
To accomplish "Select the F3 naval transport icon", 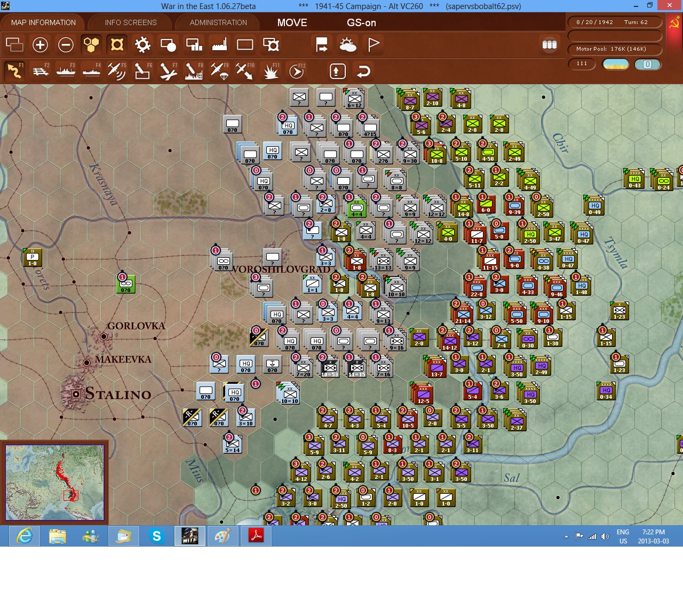I will click(66, 70).
